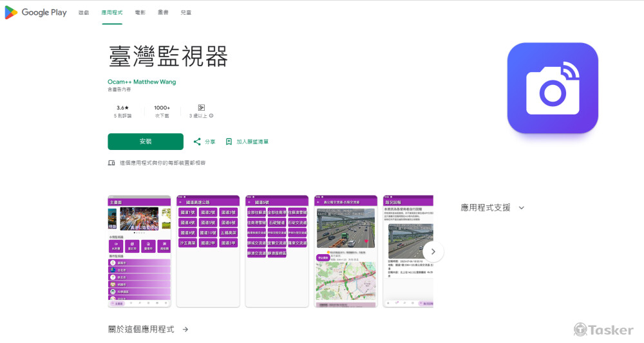
Task: Open the 關於這個應用程式 arrow
Action: 185,329
